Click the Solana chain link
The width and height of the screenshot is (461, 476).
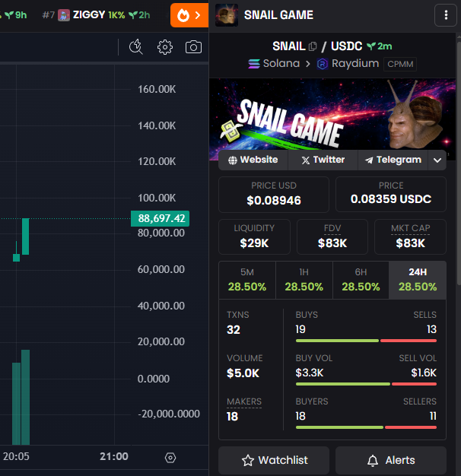[274, 63]
